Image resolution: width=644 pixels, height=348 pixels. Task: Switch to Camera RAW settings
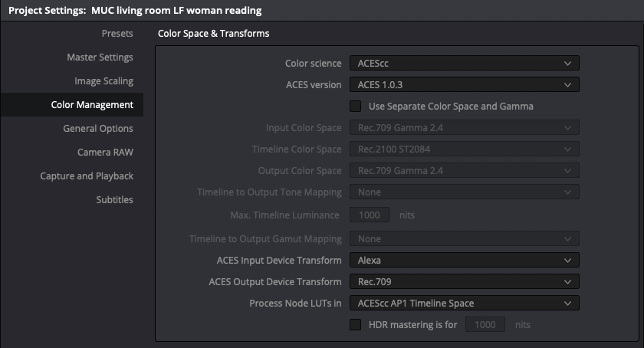point(105,153)
